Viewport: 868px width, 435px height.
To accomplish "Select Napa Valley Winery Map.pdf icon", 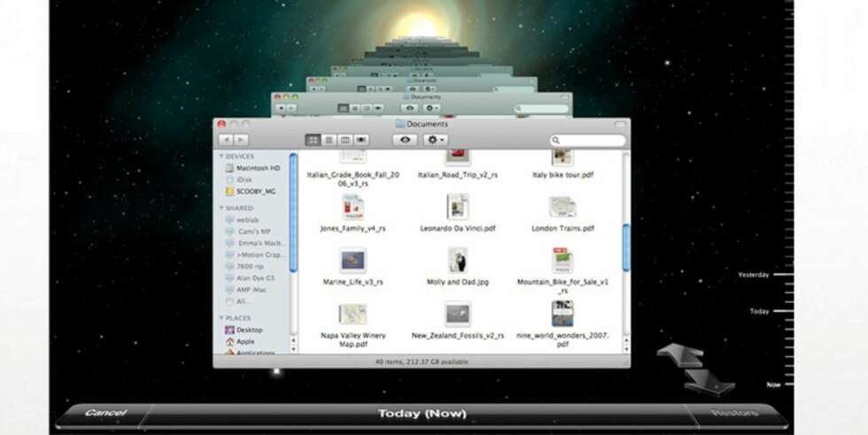I will pos(353,314).
